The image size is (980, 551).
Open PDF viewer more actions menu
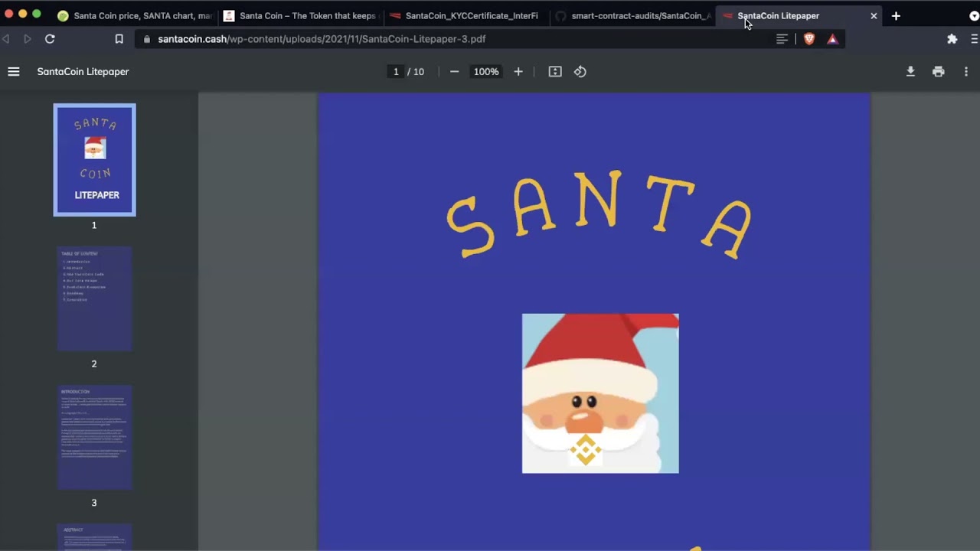pyautogui.click(x=966, y=71)
